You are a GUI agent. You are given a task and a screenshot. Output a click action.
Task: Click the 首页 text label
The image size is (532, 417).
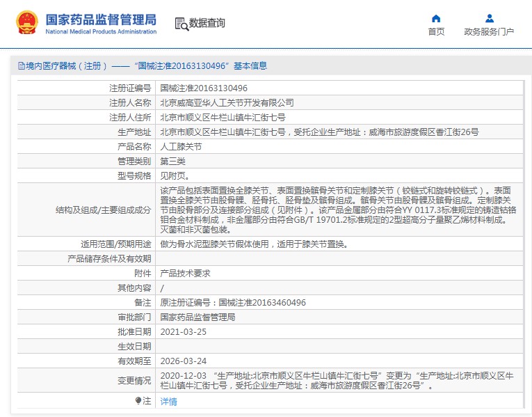point(436,31)
